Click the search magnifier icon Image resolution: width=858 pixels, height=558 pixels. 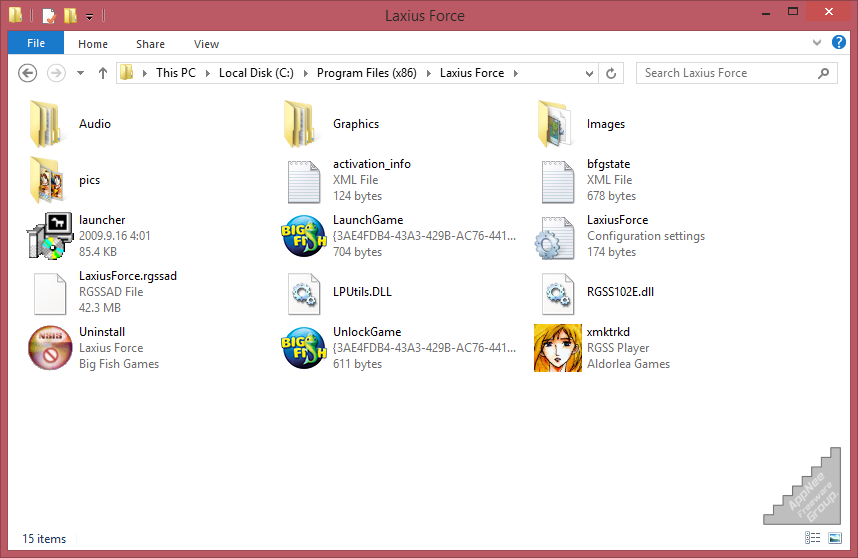click(823, 73)
